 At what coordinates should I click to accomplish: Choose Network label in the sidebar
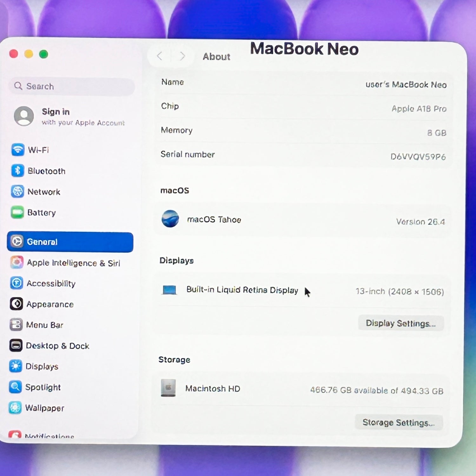[44, 192]
